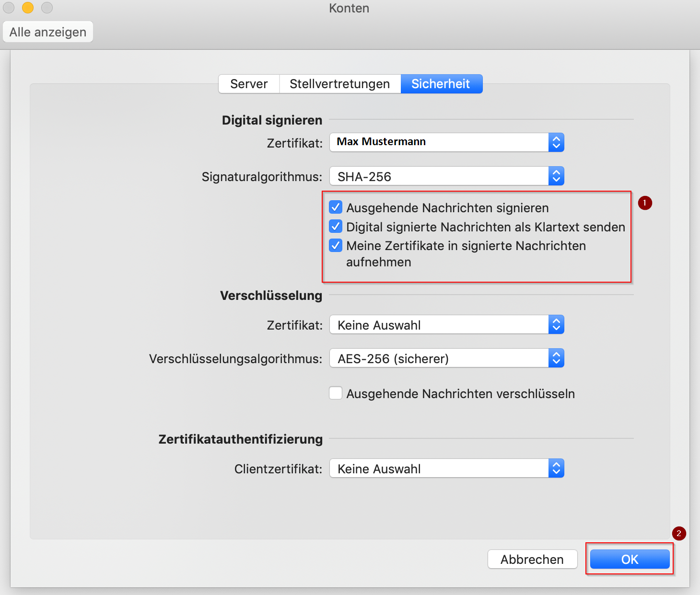
Task: Click the Abbrechen button
Action: 532,559
